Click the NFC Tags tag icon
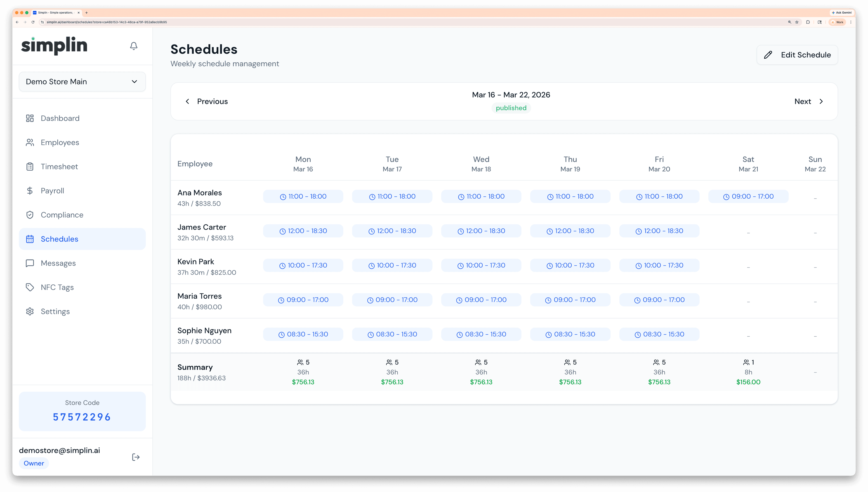This screenshot has height=492, width=868. pyautogui.click(x=30, y=287)
